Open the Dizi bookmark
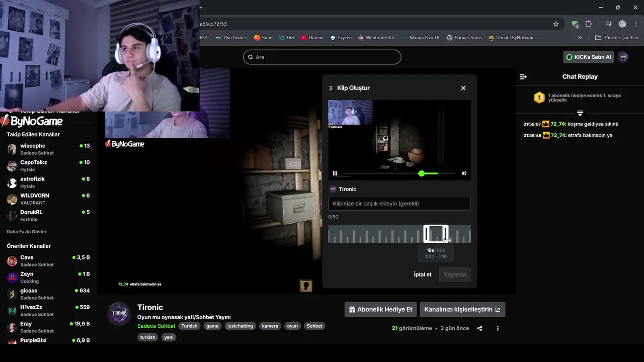 click(286, 38)
